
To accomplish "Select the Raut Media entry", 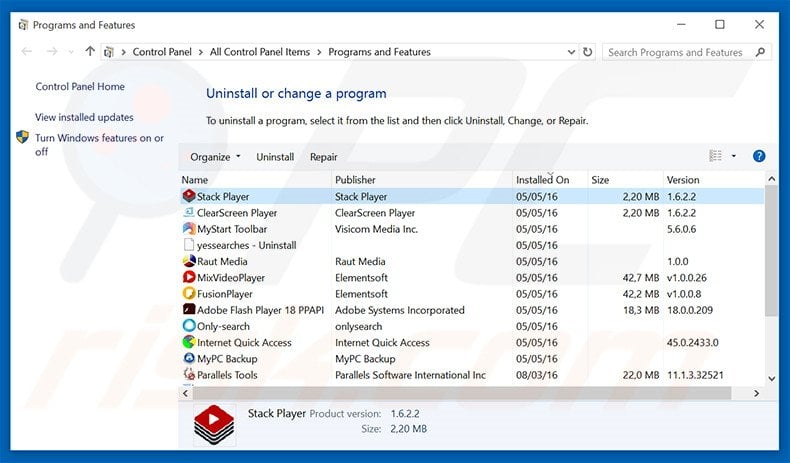I will pyautogui.click(x=222, y=261).
